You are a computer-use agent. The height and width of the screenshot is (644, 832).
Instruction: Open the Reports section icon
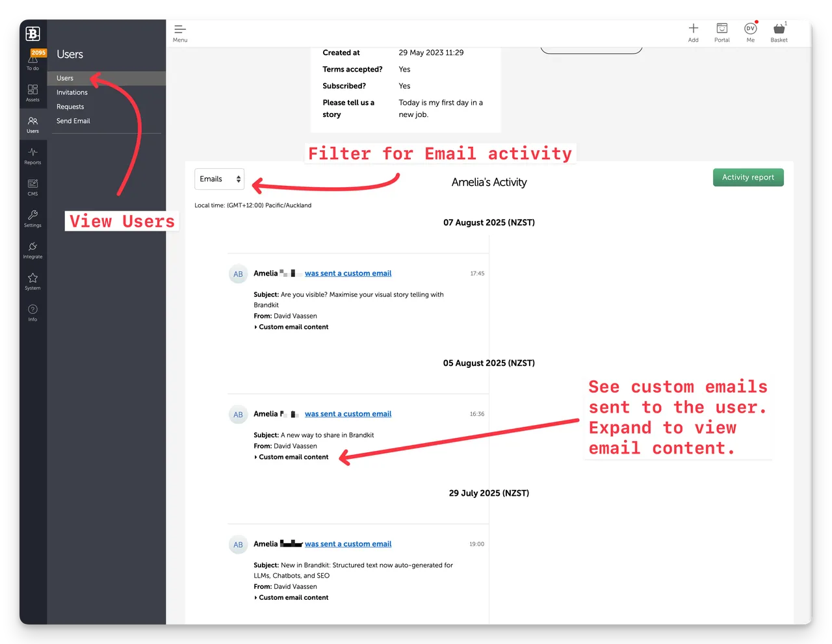[32, 155]
